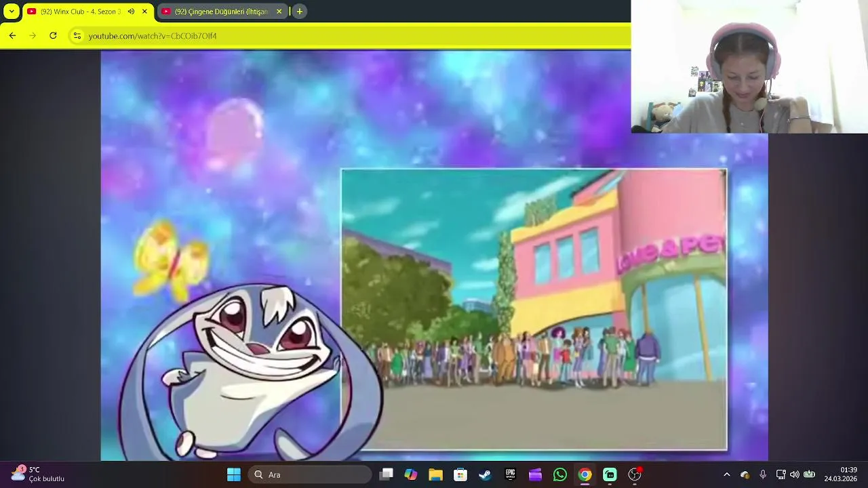This screenshot has height=488, width=868.
Task: Open the battery status tray icon
Action: 809,474
